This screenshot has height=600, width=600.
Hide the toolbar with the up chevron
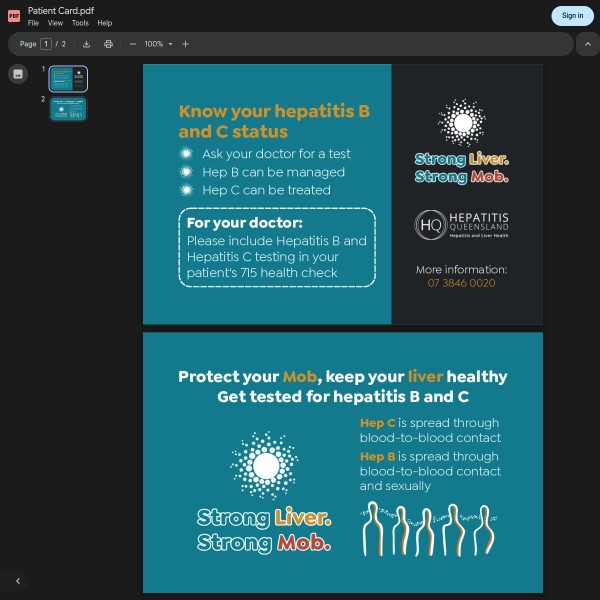click(587, 44)
